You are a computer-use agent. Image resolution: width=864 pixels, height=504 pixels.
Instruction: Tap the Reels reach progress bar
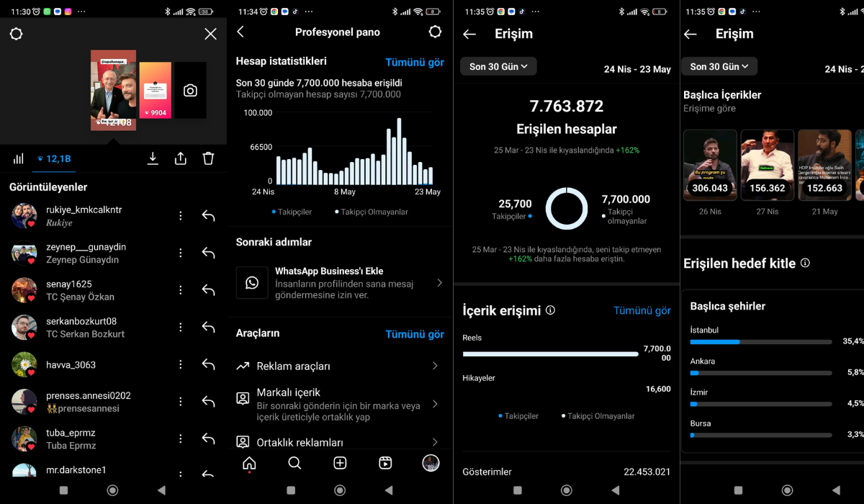point(550,354)
